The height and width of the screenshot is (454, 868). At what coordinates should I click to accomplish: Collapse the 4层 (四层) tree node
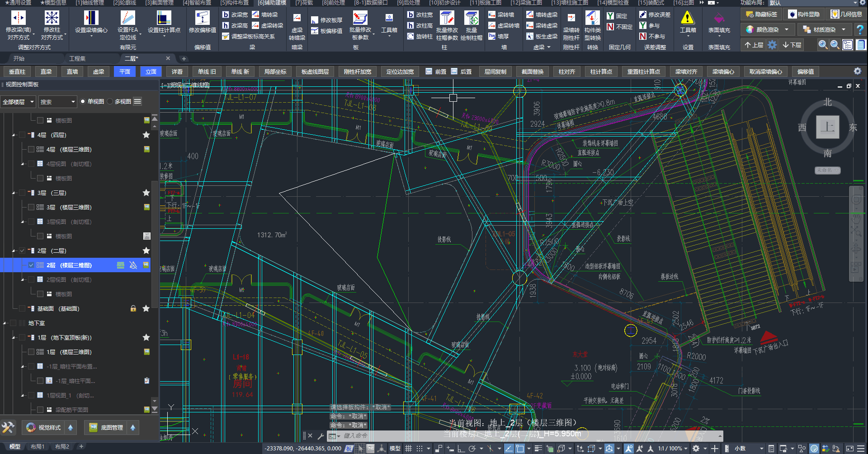coord(14,135)
